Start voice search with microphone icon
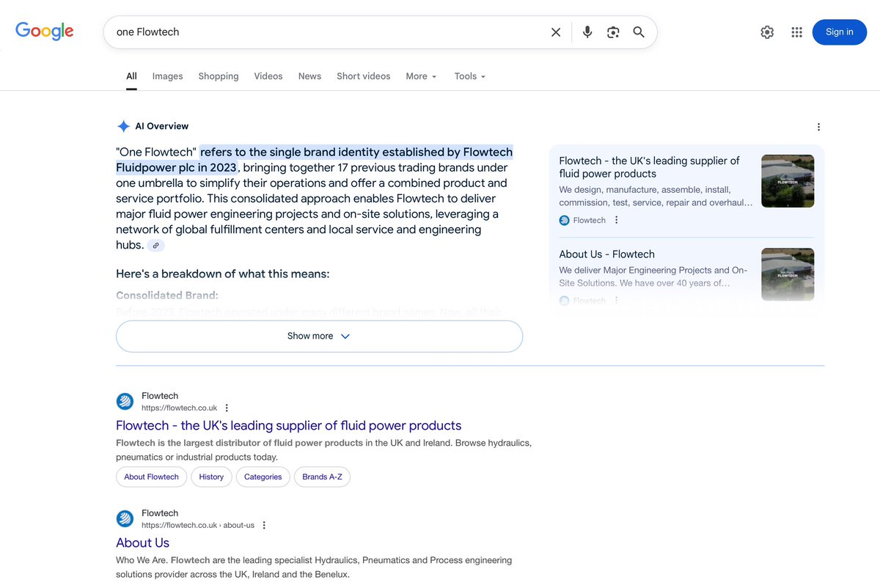 (587, 32)
